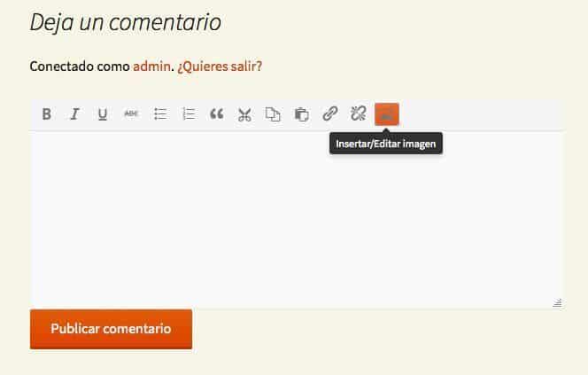Image resolution: width=588 pixels, height=375 pixels.
Task: Click the 'Conectado como' text
Action: coord(80,66)
